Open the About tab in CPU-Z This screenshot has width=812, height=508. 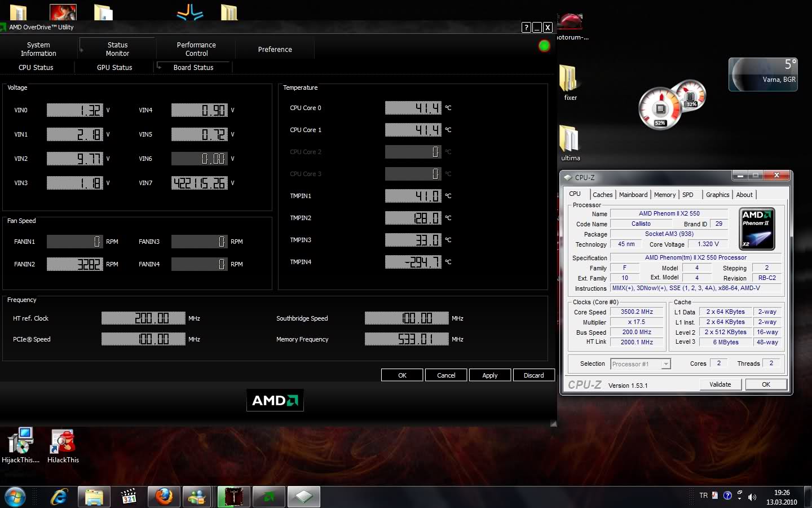[x=744, y=195]
